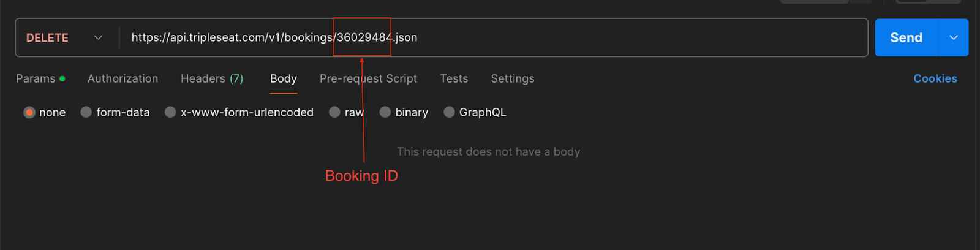The height and width of the screenshot is (250, 980).
Task: Switch to the Params tab
Action: [36, 78]
